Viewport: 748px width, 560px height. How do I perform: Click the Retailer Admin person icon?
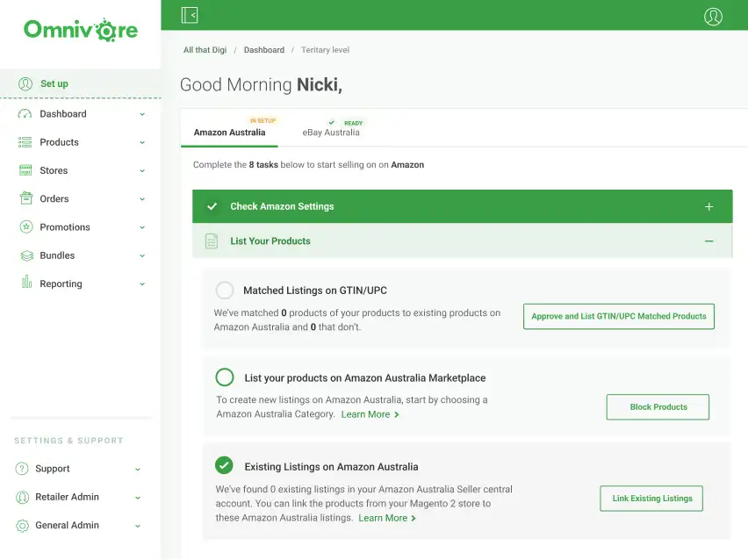[23, 497]
